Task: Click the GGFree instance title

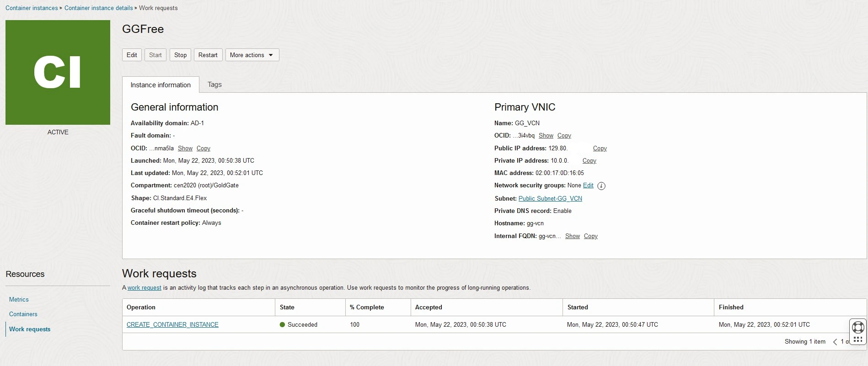Action: pos(143,29)
